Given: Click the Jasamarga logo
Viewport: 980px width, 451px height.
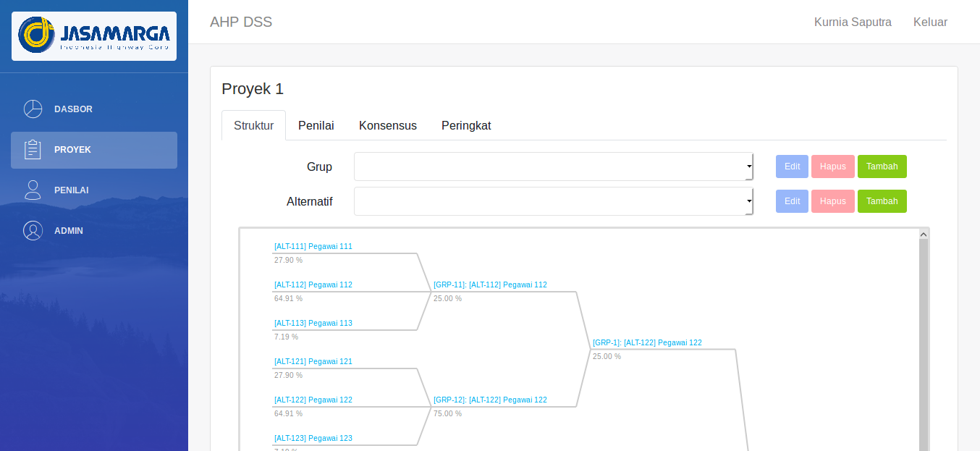Looking at the screenshot, I should pos(94,35).
